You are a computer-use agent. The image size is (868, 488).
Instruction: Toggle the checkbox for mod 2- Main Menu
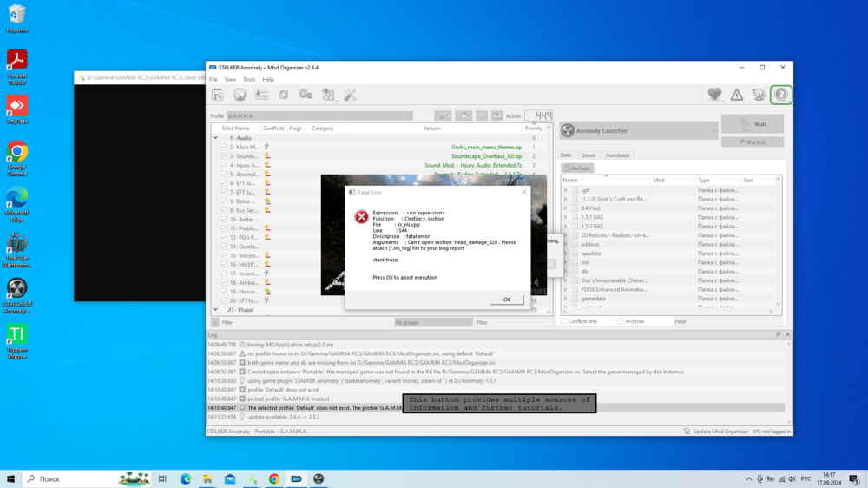(224, 148)
